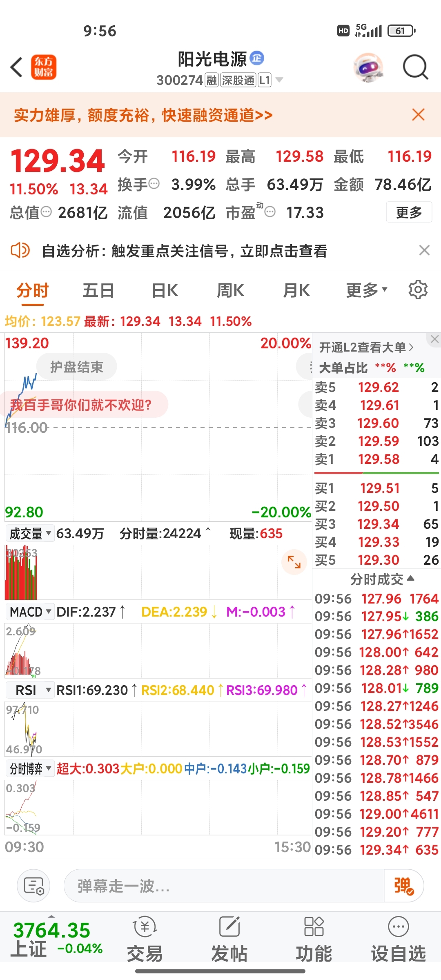
Task: Tap the 卖1 price 129.58 row
Action: [376, 459]
